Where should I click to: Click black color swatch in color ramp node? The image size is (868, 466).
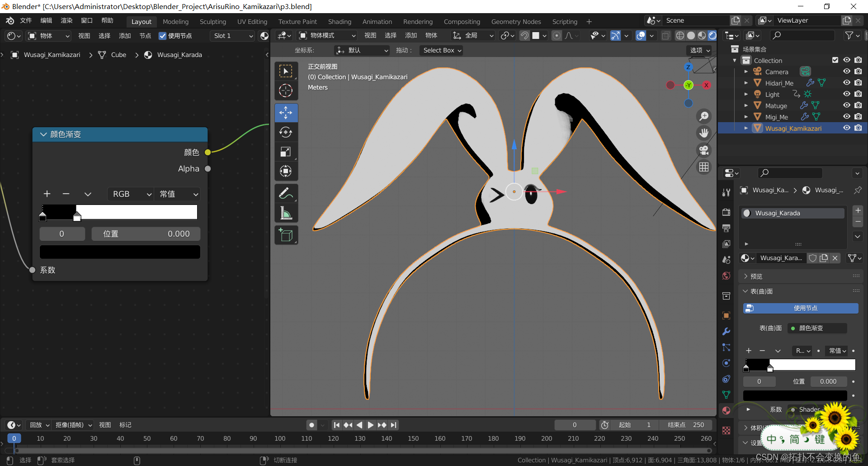coord(120,252)
